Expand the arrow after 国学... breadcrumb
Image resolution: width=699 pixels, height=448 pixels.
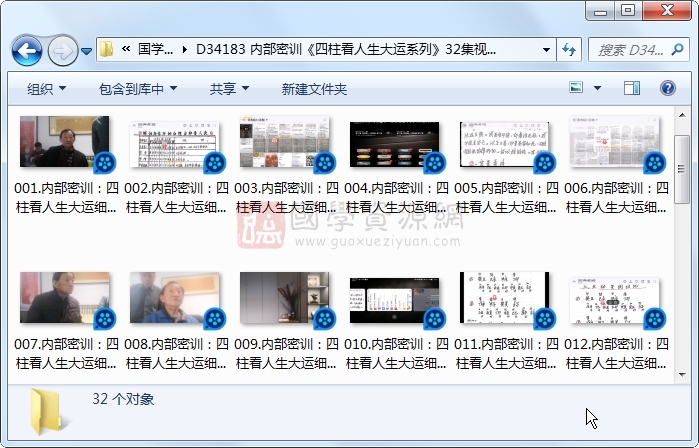pyautogui.click(x=185, y=49)
